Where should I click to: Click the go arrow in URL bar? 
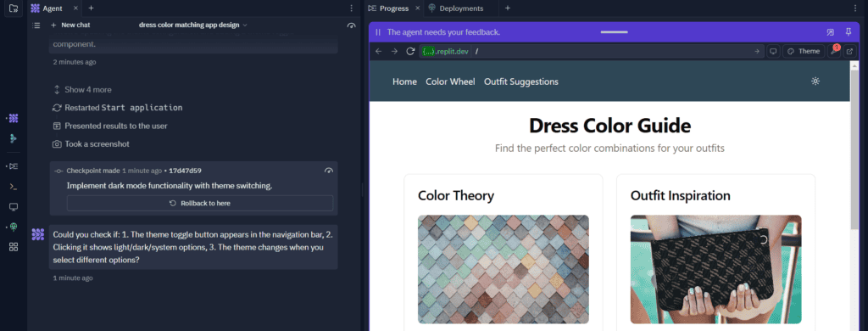click(757, 51)
